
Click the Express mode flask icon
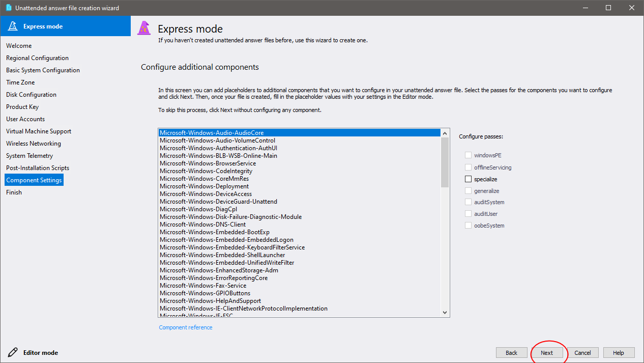coord(13,26)
